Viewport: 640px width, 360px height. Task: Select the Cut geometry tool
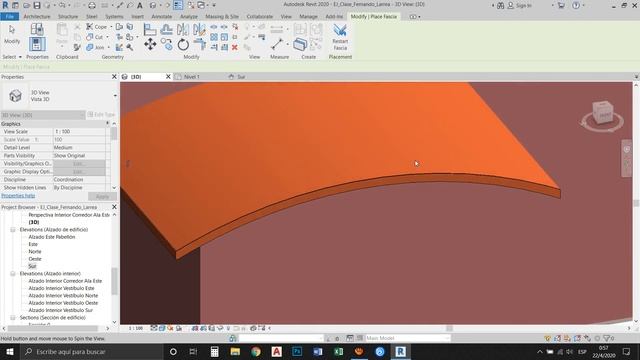95,37
